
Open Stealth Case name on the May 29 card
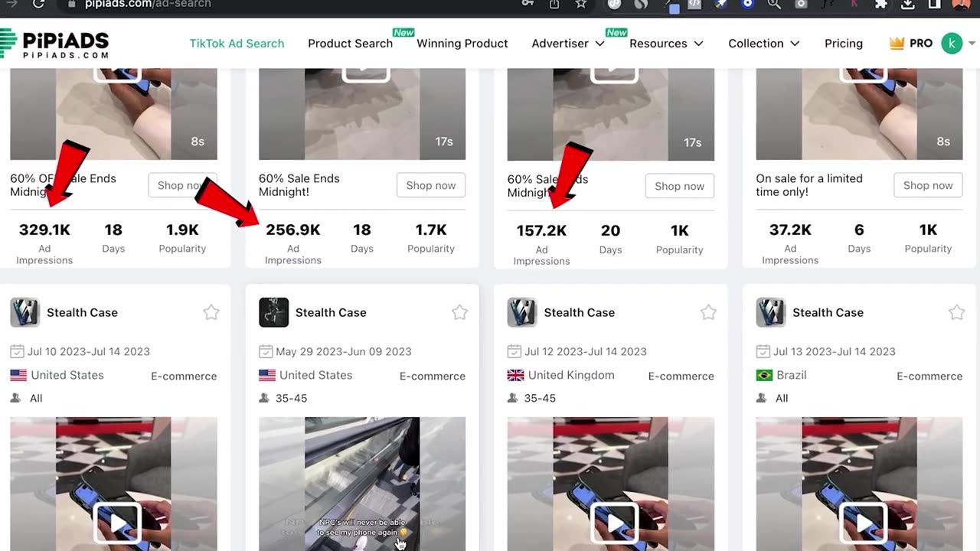click(x=331, y=312)
